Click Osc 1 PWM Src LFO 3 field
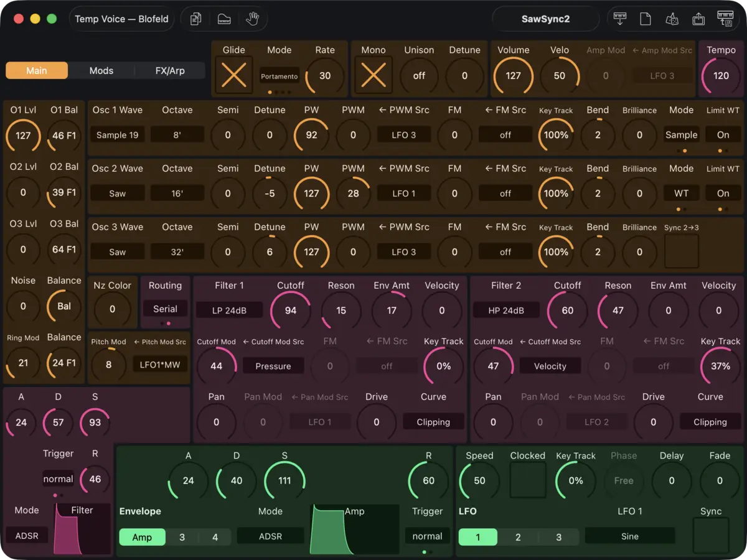 pos(404,134)
